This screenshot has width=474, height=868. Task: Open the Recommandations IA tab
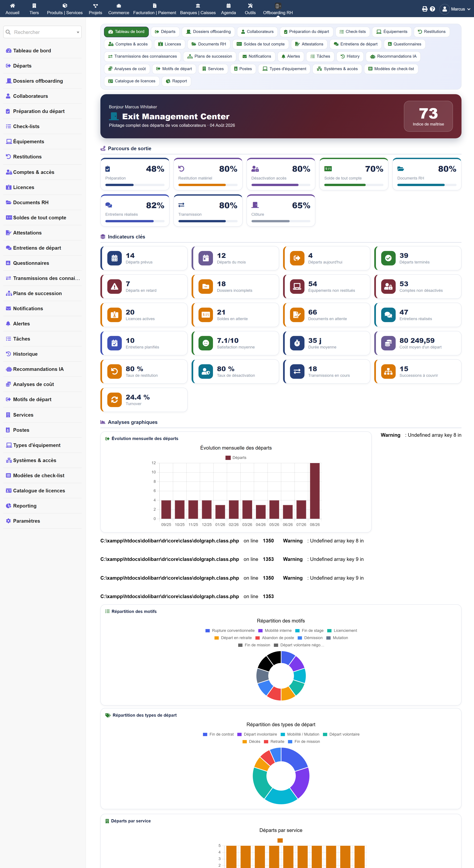coord(393,56)
